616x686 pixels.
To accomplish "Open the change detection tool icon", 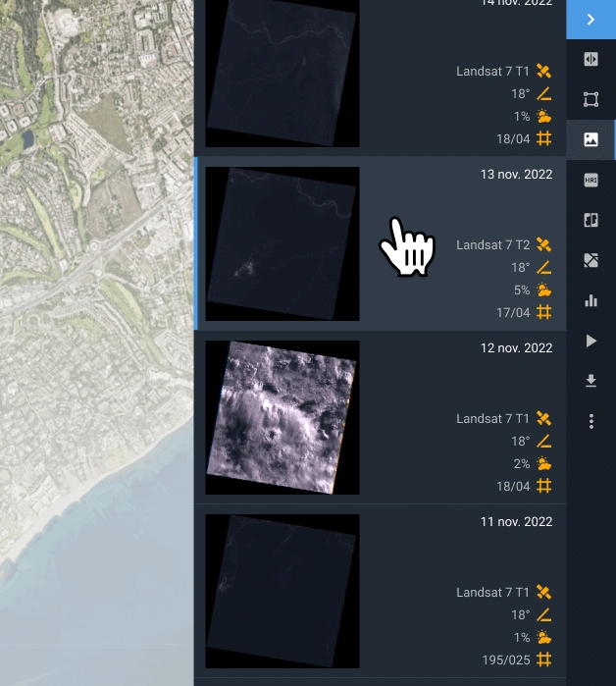I will point(590,260).
